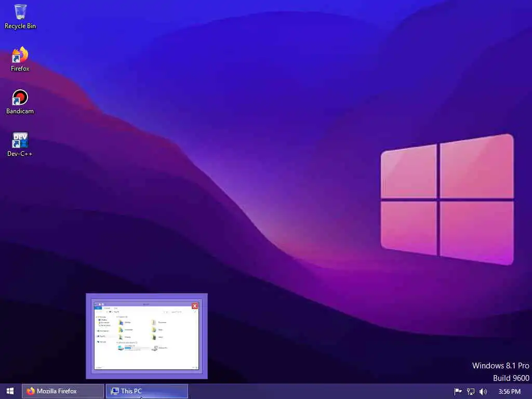Select the Dev-C++ desktop shortcut

pyautogui.click(x=20, y=144)
